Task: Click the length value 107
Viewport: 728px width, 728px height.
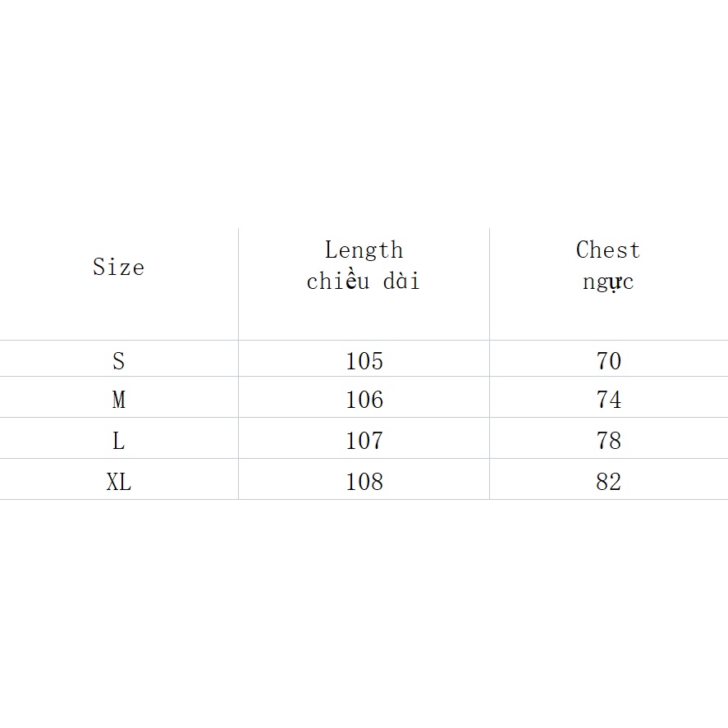Action: [x=364, y=441]
